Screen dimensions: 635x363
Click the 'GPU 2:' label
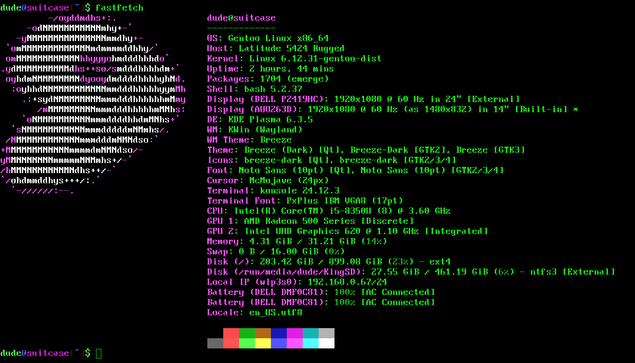223,231
